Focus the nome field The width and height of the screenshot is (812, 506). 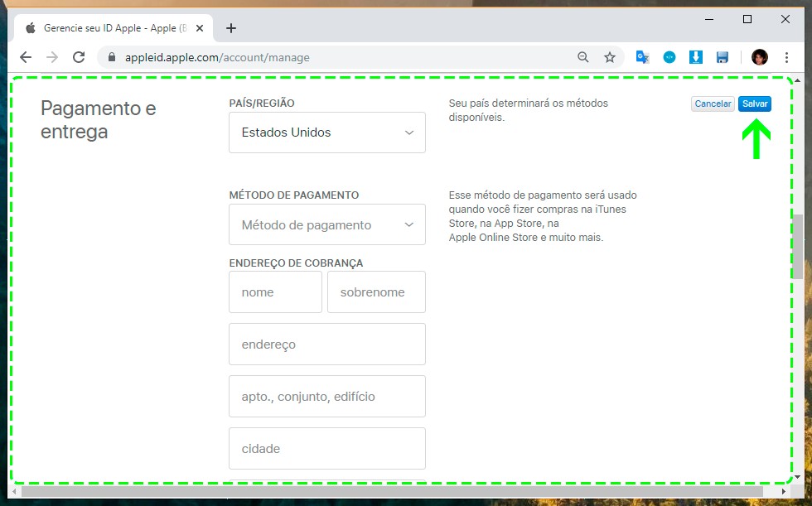(x=275, y=292)
